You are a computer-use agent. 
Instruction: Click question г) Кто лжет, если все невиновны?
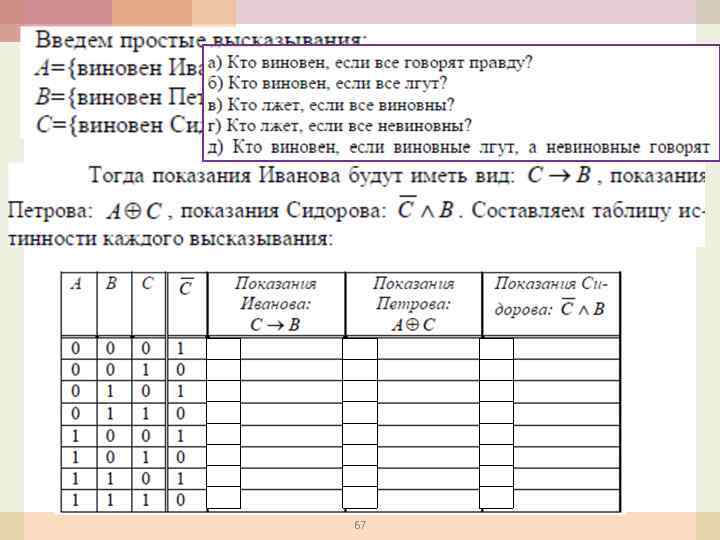coord(339,125)
